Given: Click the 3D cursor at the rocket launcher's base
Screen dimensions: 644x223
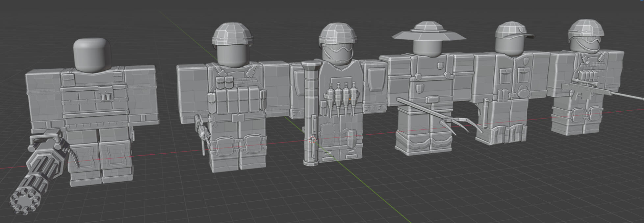Looking at the screenshot, I should (x=312, y=140).
